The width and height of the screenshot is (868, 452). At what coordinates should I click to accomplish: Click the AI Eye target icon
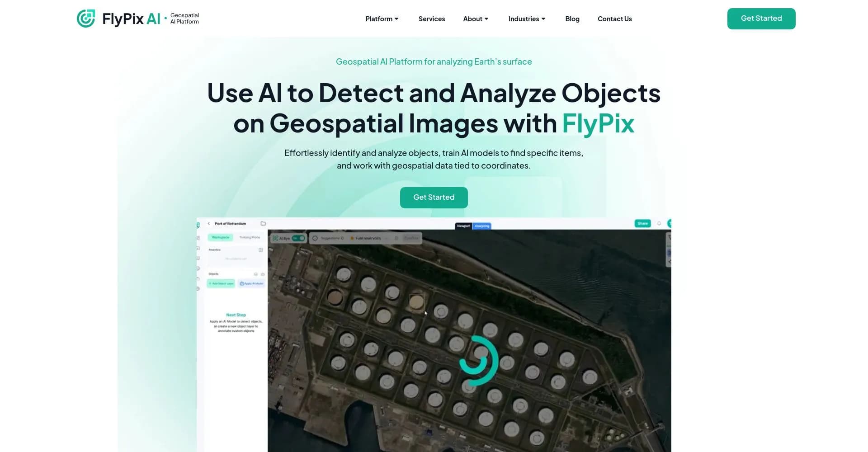tap(275, 238)
